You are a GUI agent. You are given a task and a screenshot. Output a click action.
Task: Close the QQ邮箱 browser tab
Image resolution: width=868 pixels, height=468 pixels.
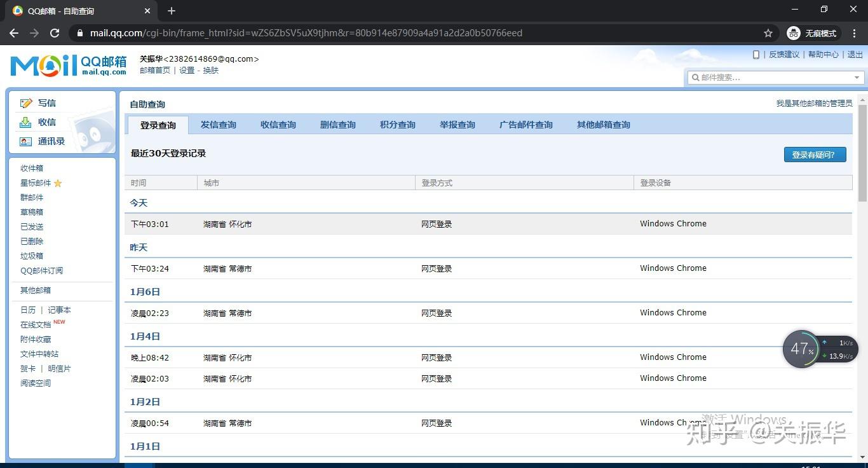(147, 11)
